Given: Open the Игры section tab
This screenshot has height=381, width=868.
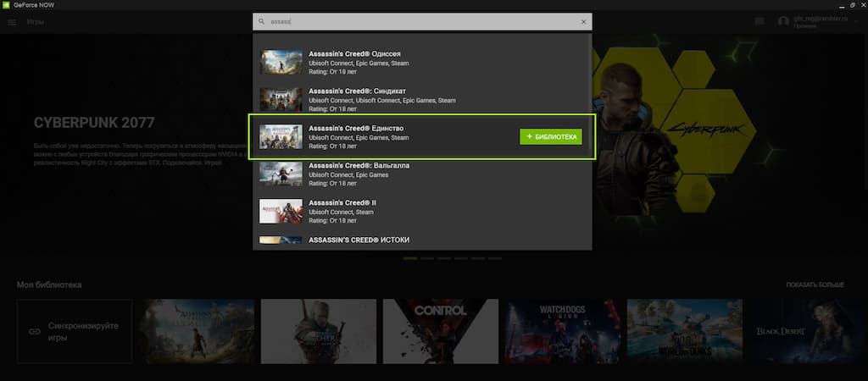Looking at the screenshot, I should pyautogui.click(x=35, y=21).
